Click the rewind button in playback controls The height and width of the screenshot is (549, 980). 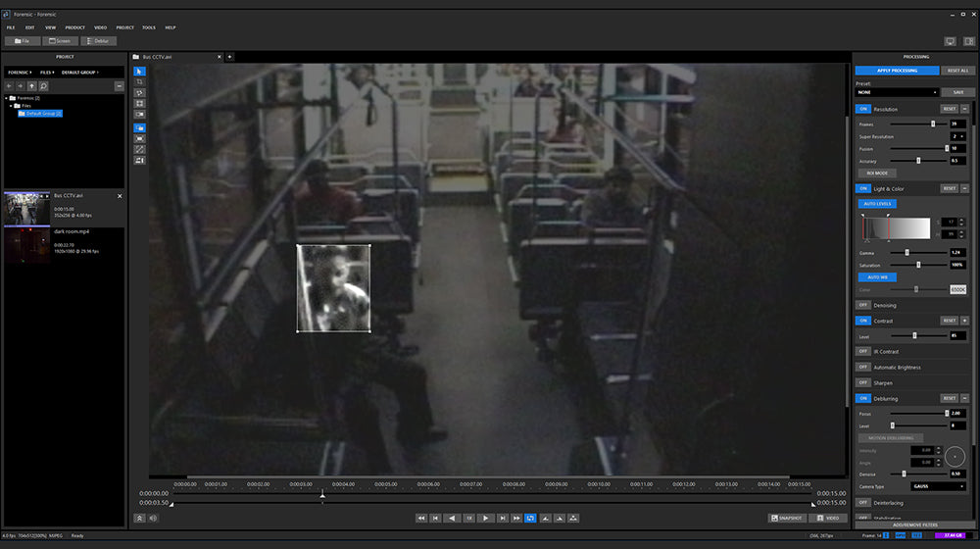coord(421,518)
